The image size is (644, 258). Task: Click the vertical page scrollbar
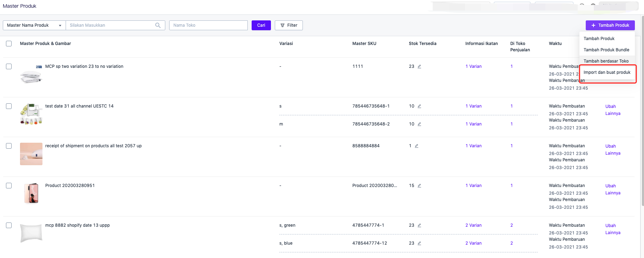(642, 111)
